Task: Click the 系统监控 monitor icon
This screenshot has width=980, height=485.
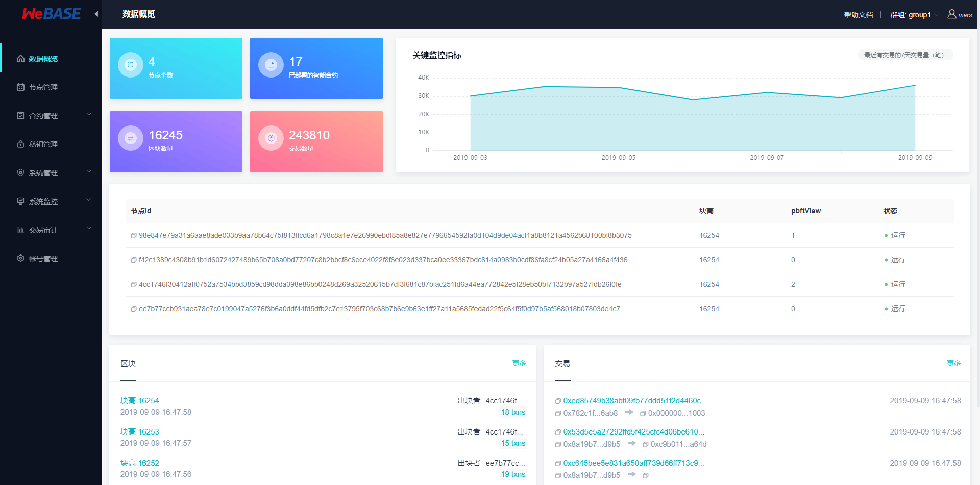Action: pyautogui.click(x=20, y=201)
